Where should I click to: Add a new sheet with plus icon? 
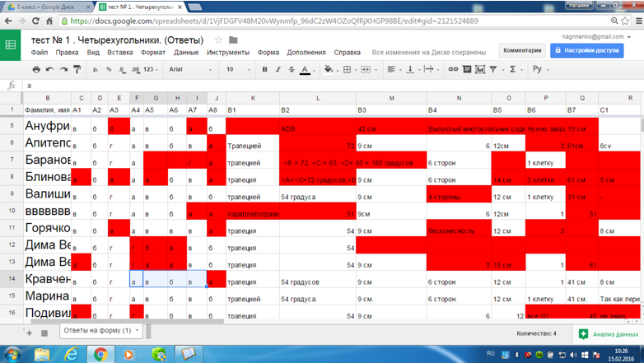30,331
